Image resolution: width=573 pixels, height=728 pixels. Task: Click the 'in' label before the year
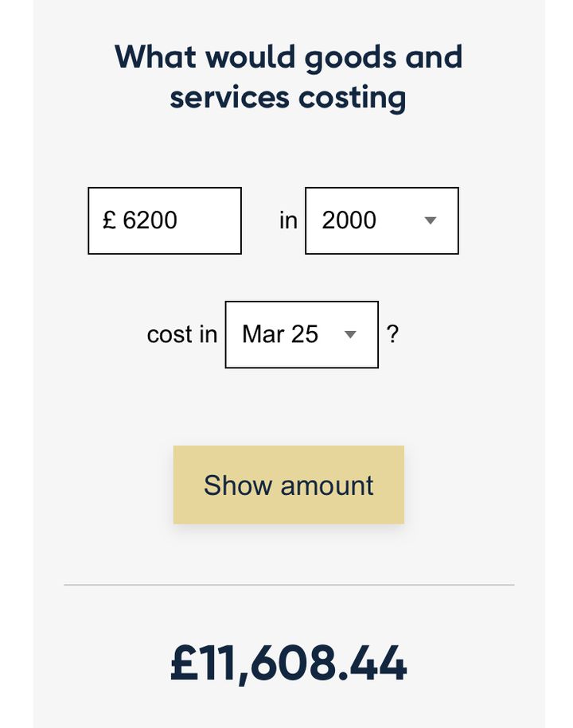[288, 220]
